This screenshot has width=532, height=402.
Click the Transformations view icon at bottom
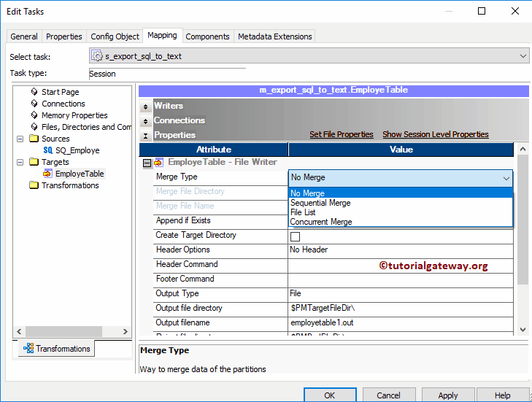point(28,348)
